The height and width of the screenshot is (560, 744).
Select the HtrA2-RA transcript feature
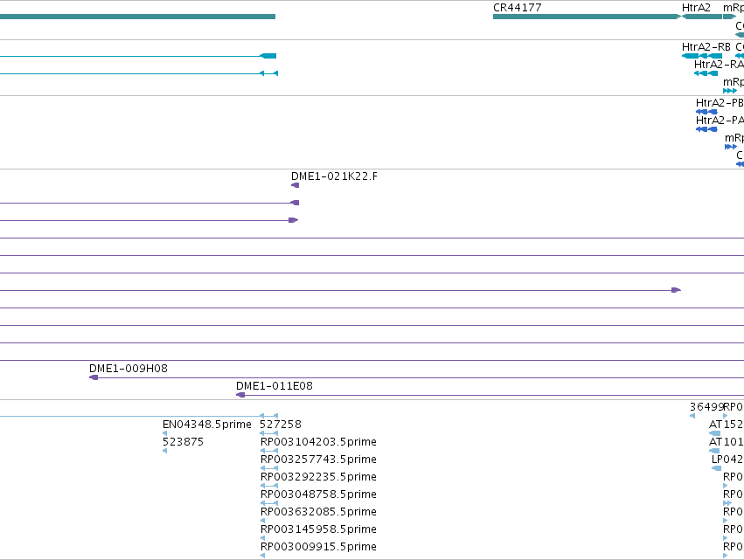tap(706, 73)
